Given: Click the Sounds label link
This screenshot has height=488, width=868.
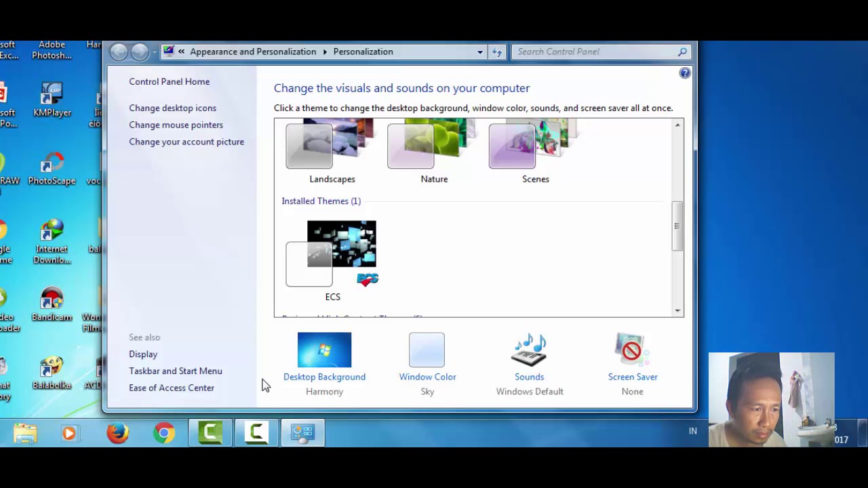Looking at the screenshot, I should click(x=530, y=377).
